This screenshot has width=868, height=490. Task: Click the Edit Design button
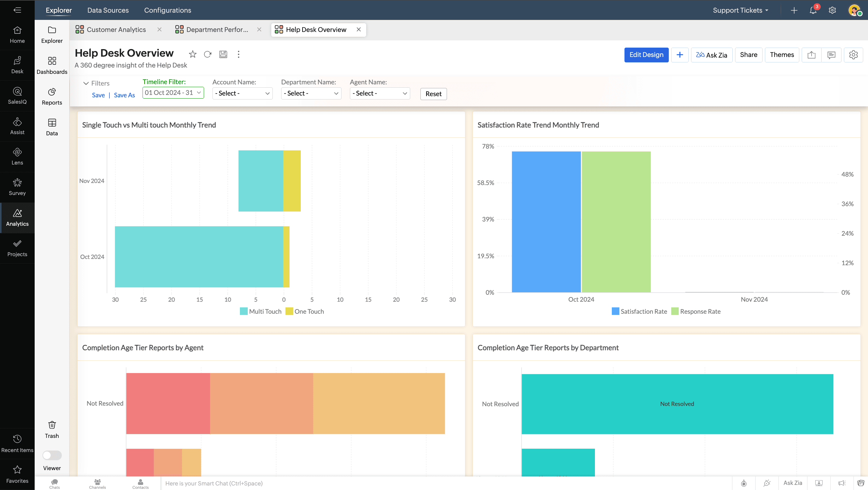[646, 55]
